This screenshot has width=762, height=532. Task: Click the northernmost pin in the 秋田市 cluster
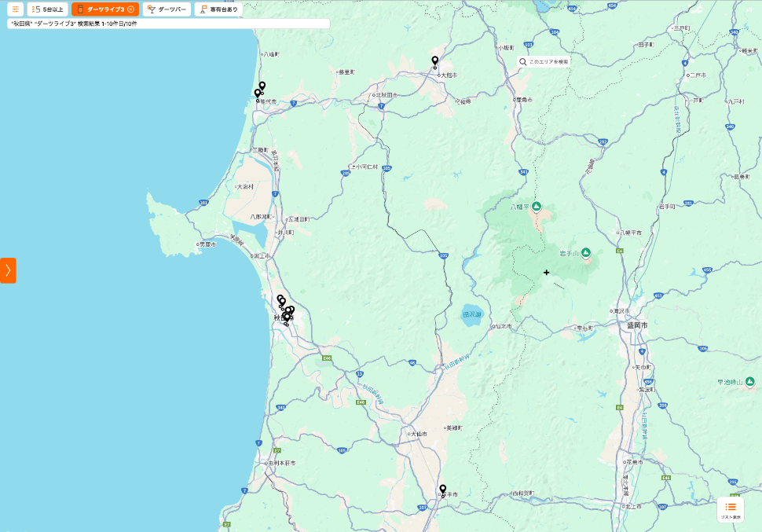[x=280, y=299]
